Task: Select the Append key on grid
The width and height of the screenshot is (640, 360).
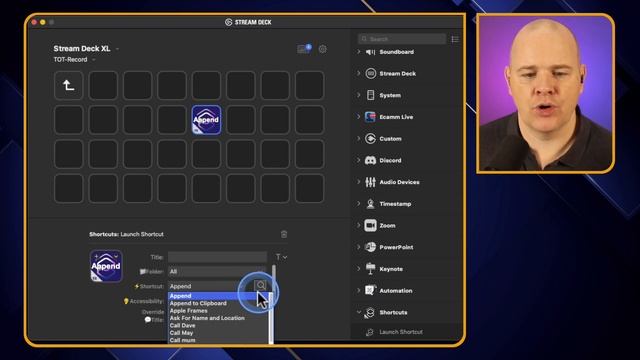Action: [x=206, y=120]
